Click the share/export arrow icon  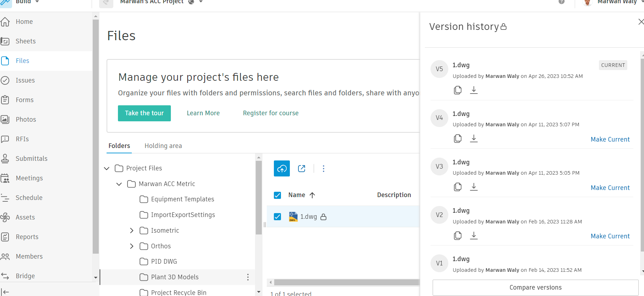pyautogui.click(x=302, y=169)
